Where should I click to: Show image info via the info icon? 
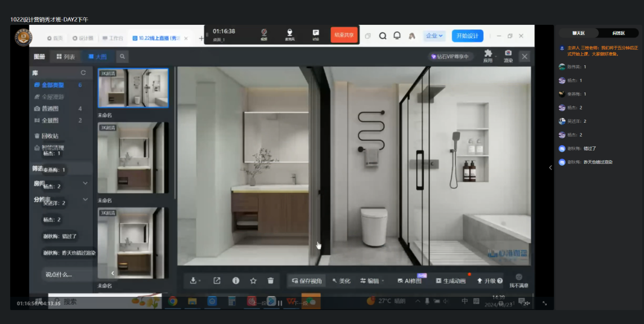[x=236, y=280]
